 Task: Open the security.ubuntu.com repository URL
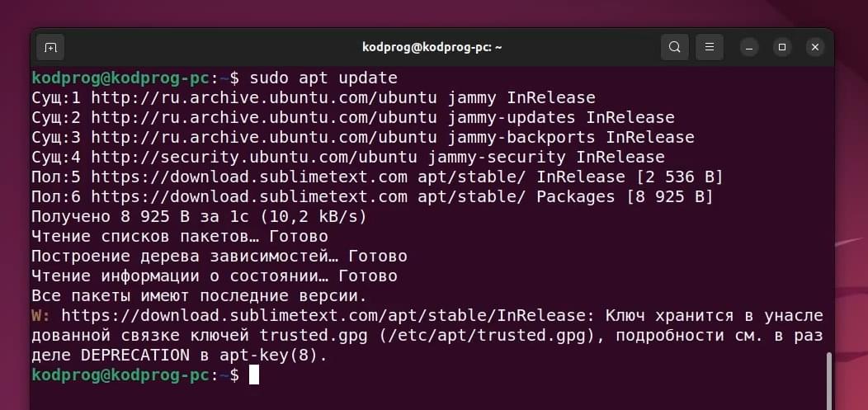click(254, 157)
